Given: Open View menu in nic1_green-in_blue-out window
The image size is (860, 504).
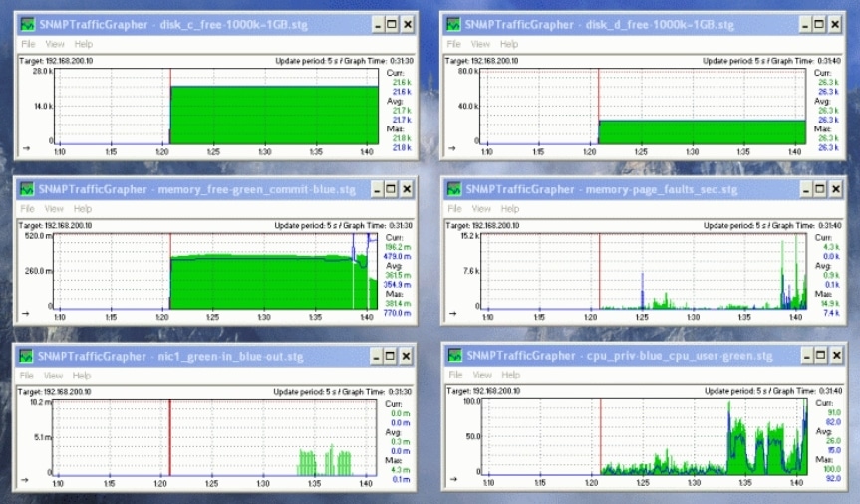Looking at the screenshot, I should [x=53, y=376].
